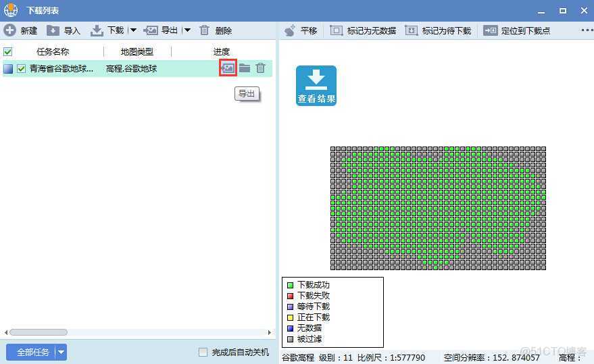Open the toolbar overflow ellipsis menu
The height and width of the screenshot is (364, 594).
pyautogui.click(x=587, y=30)
